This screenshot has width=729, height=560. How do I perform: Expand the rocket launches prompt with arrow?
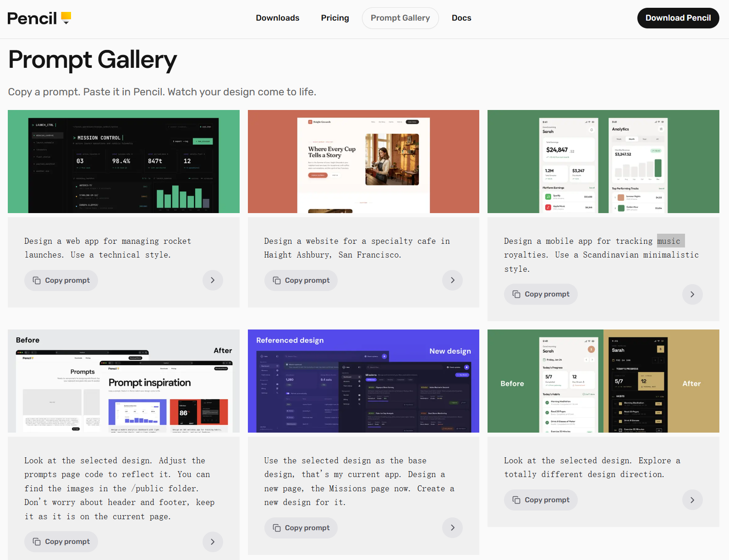(x=213, y=280)
